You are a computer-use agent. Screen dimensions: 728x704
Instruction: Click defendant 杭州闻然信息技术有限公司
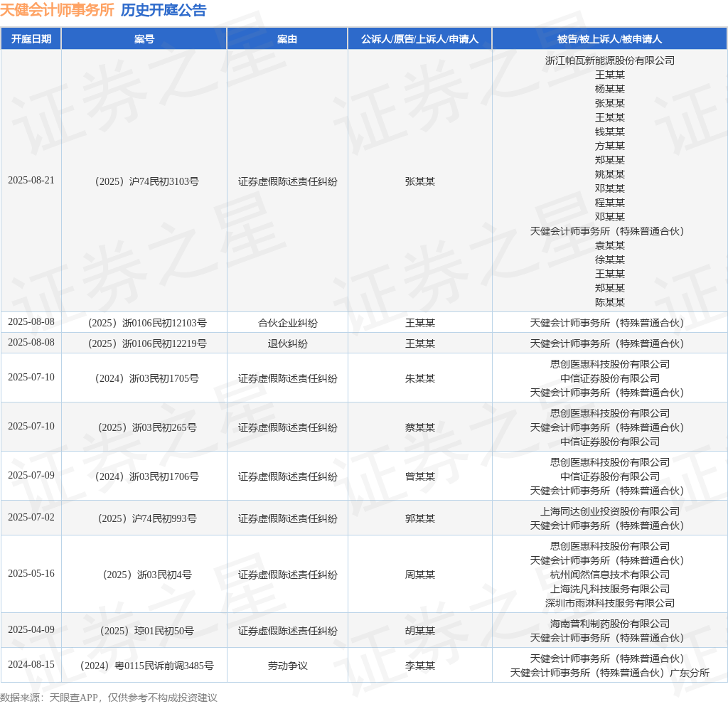tap(609, 575)
